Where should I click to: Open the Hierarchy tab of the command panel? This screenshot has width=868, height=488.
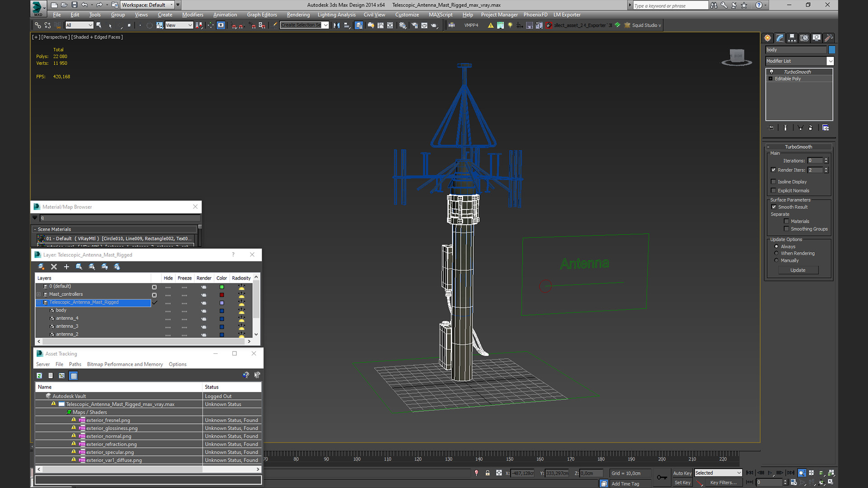click(792, 38)
